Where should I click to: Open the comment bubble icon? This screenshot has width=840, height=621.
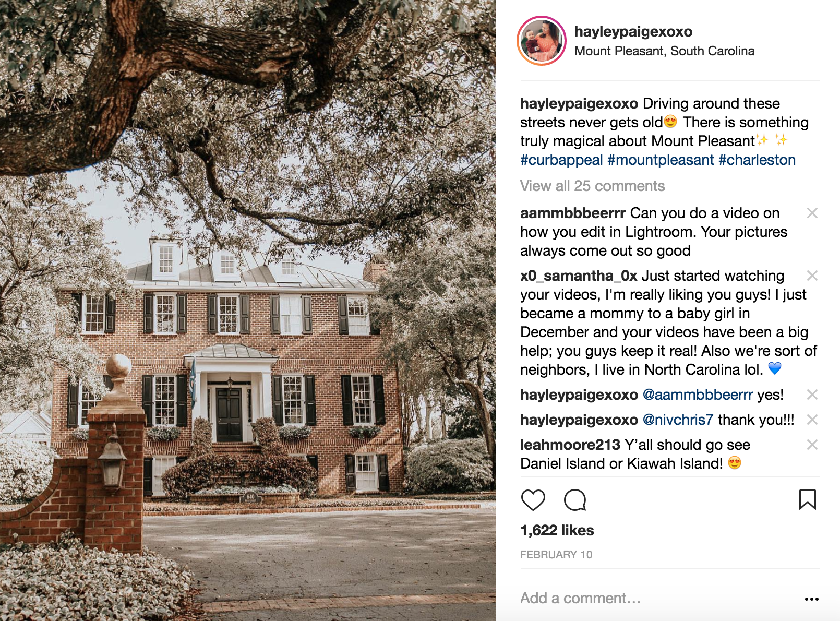click(x=575, y=500)
